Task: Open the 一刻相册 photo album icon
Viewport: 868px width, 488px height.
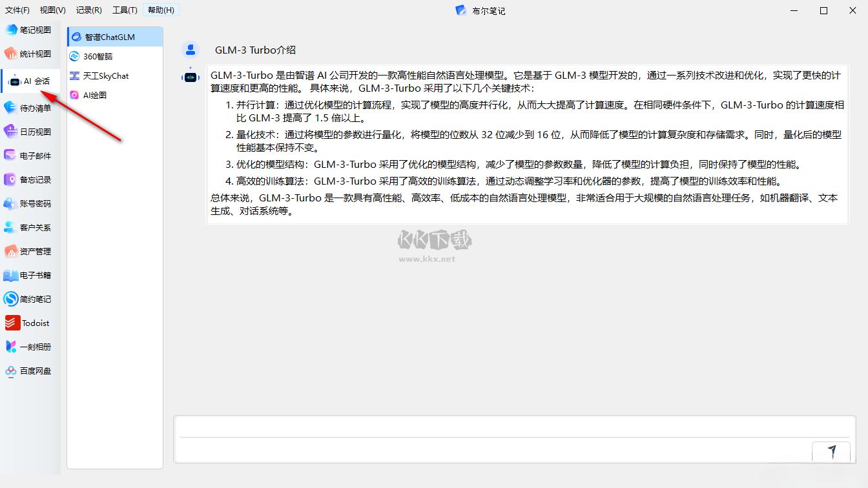Action: click(x=10, y=347)
